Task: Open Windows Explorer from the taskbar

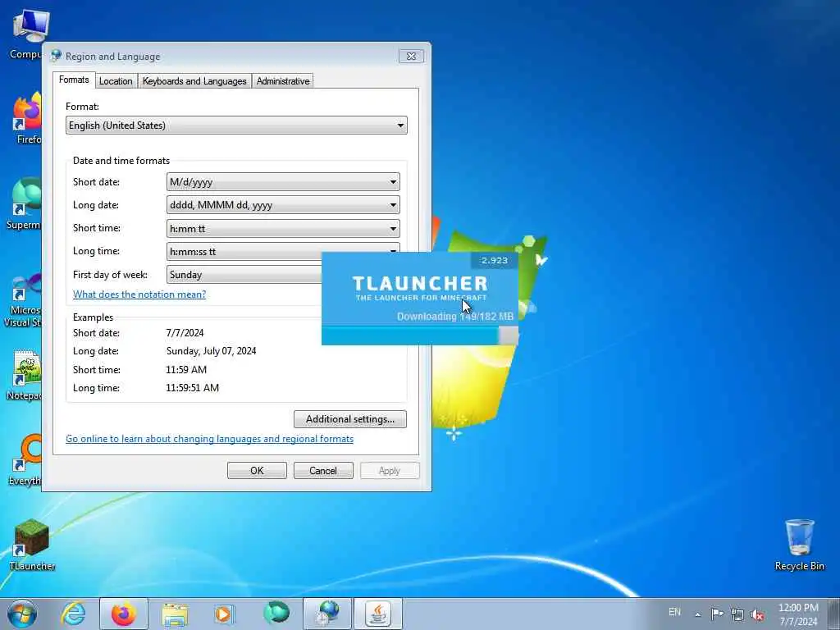Action: click(x=175, y=614)
